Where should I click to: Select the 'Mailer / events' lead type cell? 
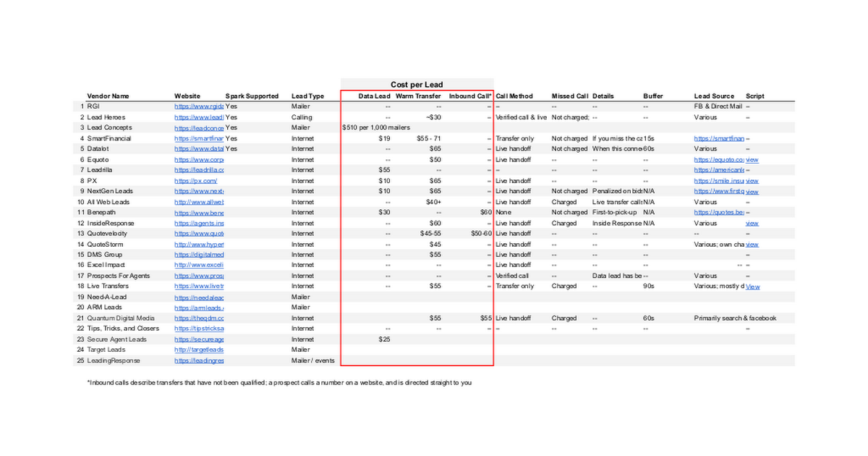tap(313, 360)
